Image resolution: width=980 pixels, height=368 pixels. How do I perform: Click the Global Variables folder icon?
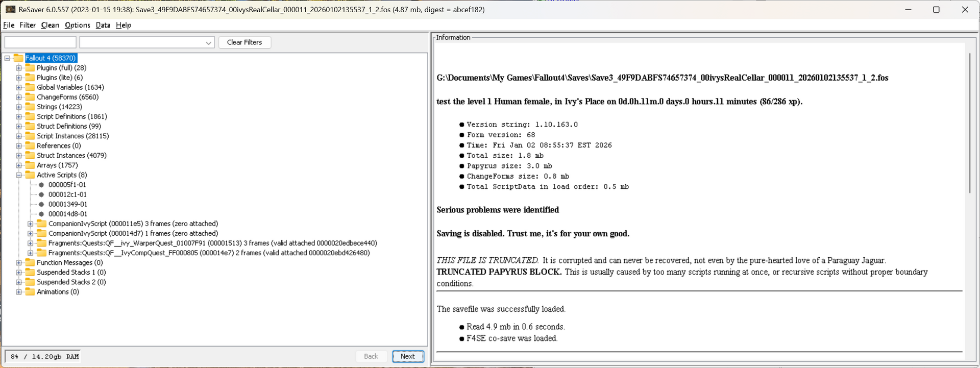[x=30, y=87]
